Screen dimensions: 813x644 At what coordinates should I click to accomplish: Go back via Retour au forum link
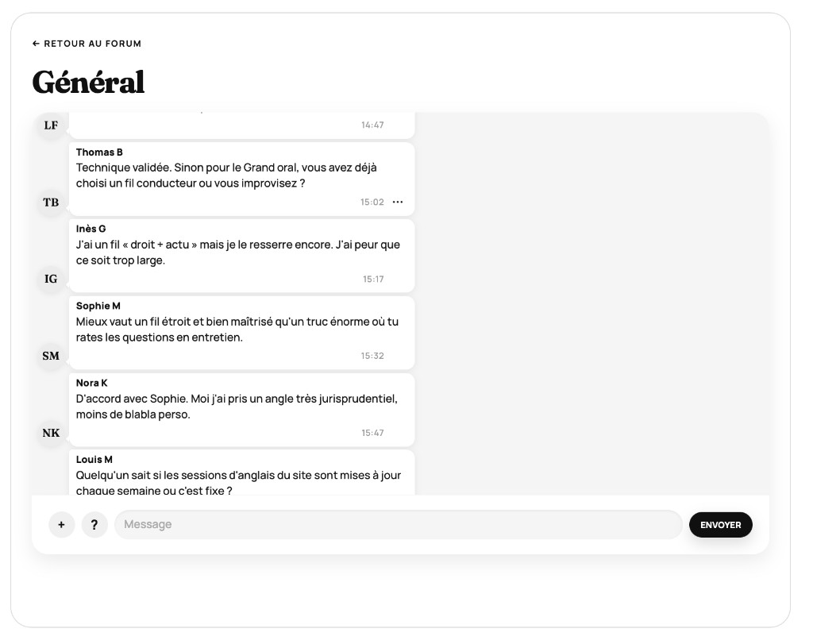(87, 44)
